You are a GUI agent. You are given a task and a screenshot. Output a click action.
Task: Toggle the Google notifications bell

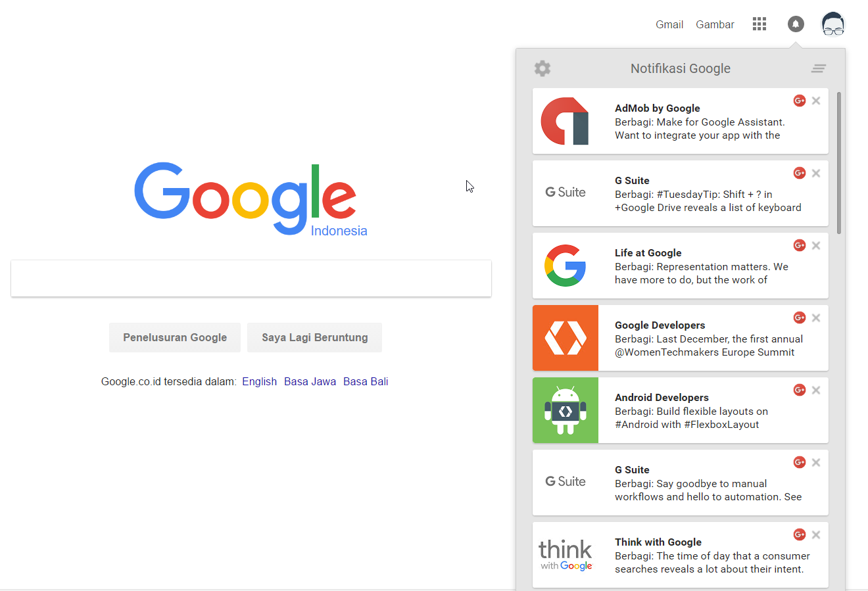[x=796, y=24]
